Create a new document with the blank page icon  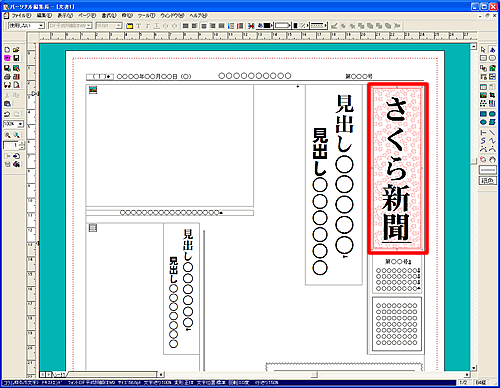tap(7, 49)
